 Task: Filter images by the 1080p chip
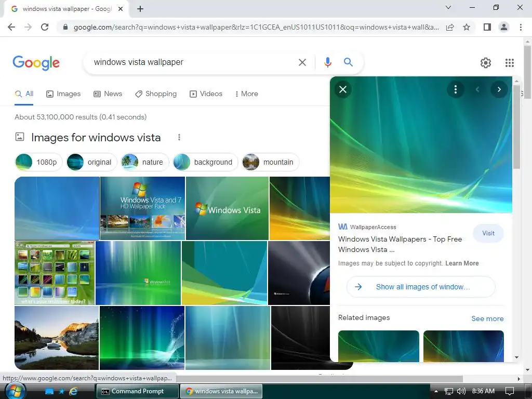[38, 162]
